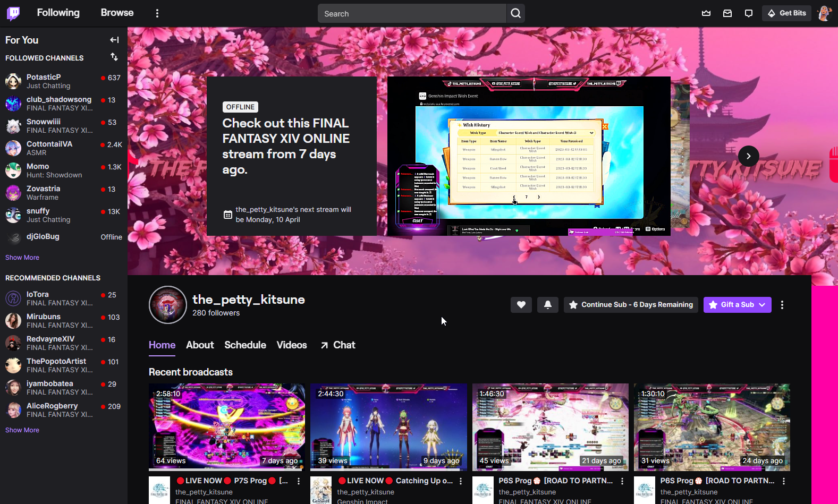Open options for 24 days ago broadcast
Viewport: 838px width, 504px height.
(784, 481)
